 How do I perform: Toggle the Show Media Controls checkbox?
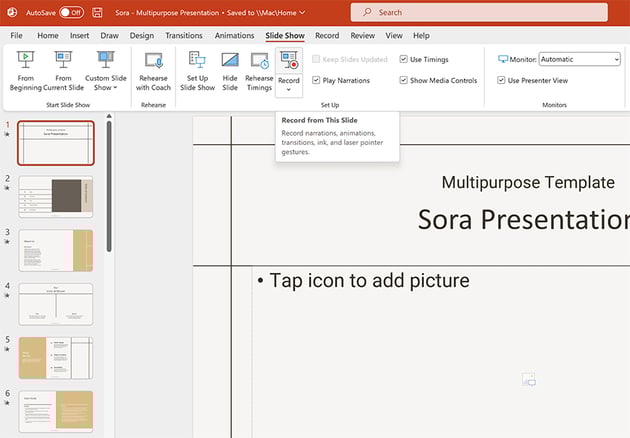404,80
